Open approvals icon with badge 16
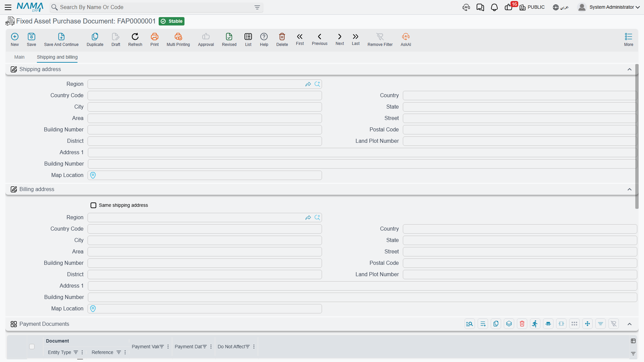Viewport: 644px width, 362px height. (x=508, y=7)
